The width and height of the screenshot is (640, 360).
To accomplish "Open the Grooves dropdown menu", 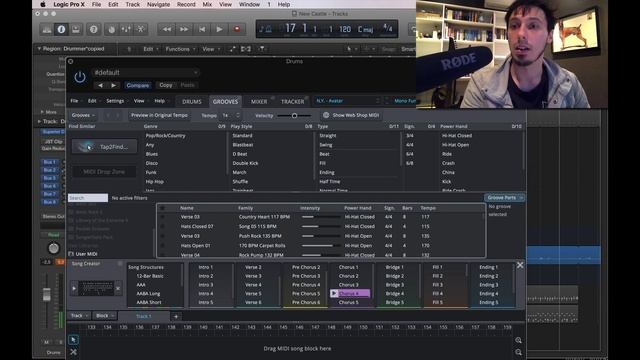I will (x=83, y=116).
